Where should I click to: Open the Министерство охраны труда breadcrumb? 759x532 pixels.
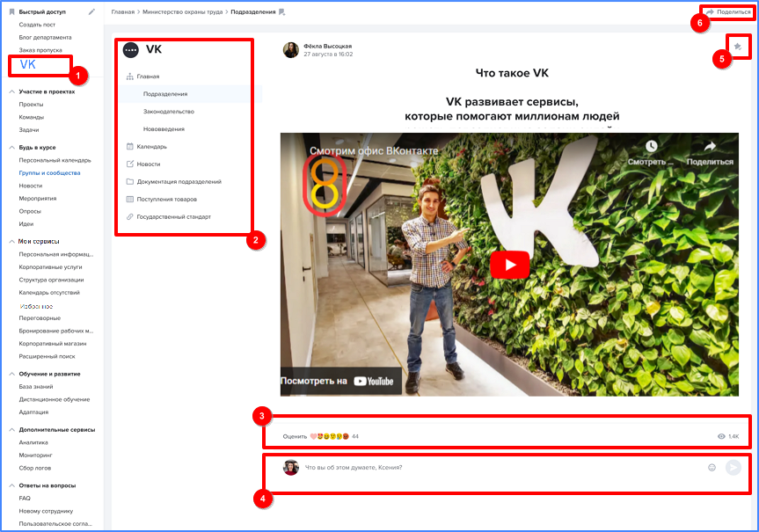182,12
